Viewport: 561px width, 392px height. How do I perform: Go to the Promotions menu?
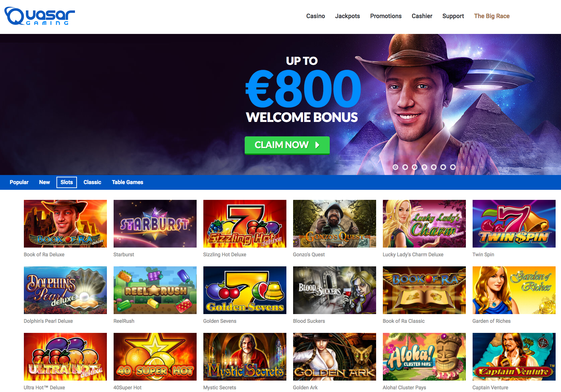click(386, 16)
